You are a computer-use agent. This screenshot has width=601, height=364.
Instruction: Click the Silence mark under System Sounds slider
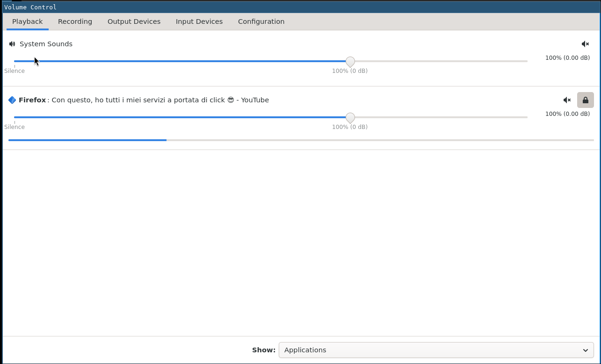(x=14, y=71)
